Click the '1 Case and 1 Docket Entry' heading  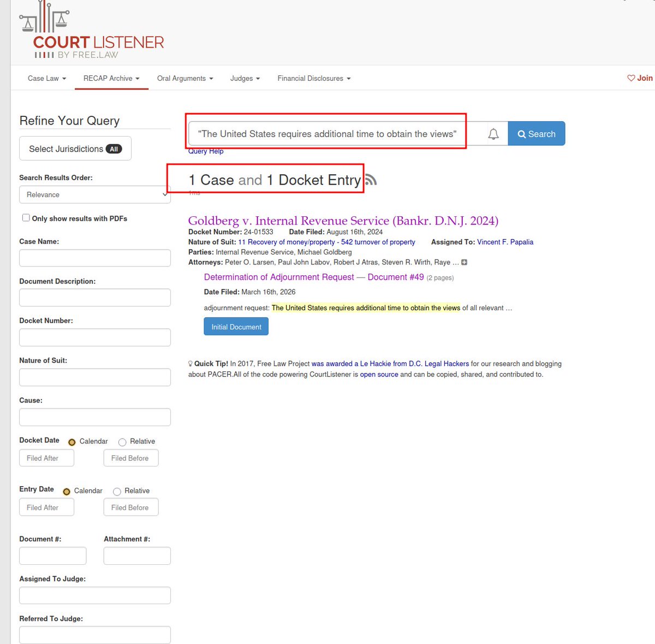point(275,180)
